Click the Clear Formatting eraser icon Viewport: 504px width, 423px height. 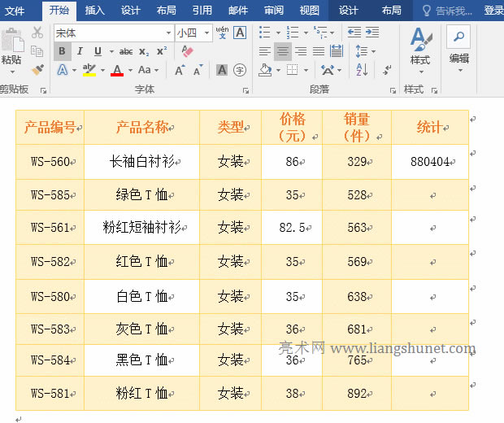(x=188, y=51)
